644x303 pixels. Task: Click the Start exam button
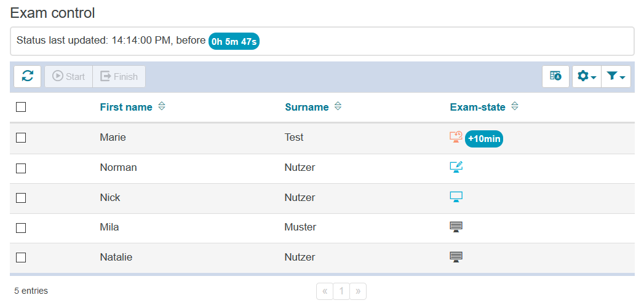pos(69,76)
